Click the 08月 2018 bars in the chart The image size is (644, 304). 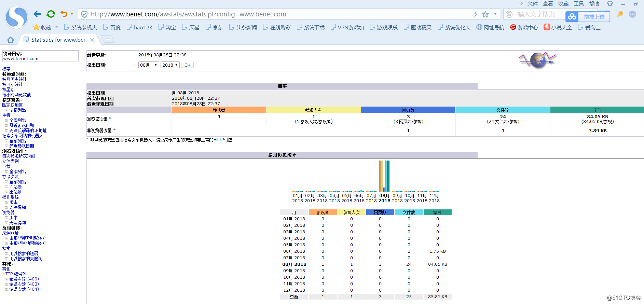click(384, 176)
